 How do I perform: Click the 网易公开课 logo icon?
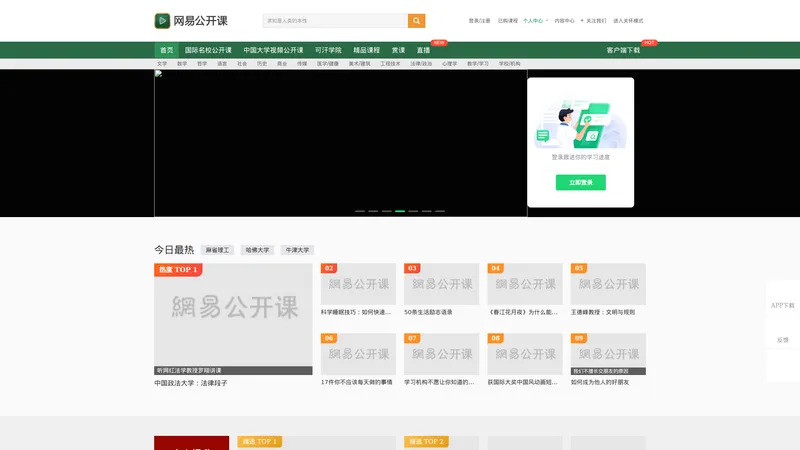(162, 21)
